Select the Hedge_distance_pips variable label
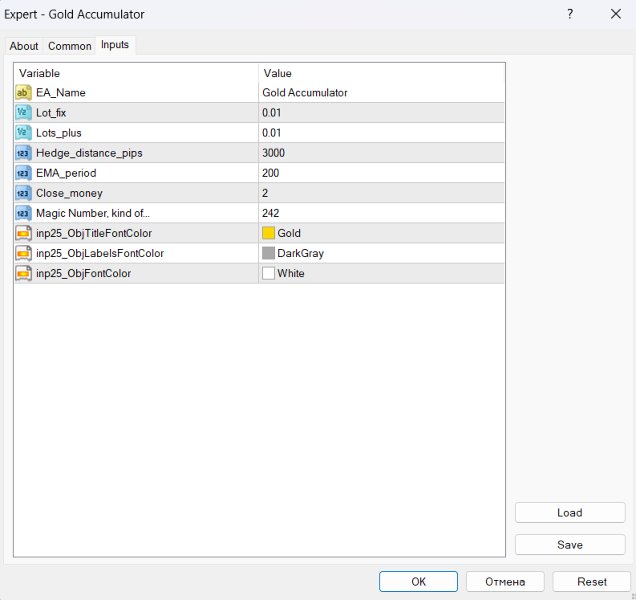Image resolution: width=636 pixels, height=600 pixels. point(89,153)
